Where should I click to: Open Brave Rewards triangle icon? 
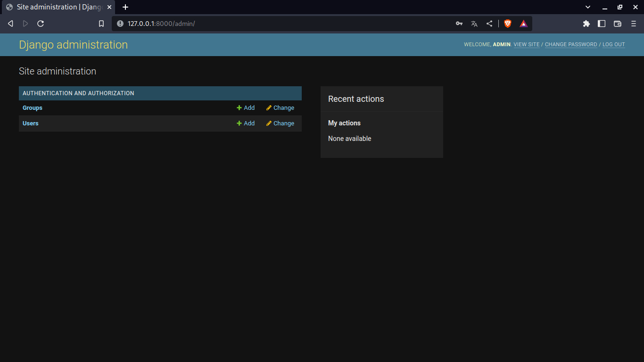coord(523,24)
